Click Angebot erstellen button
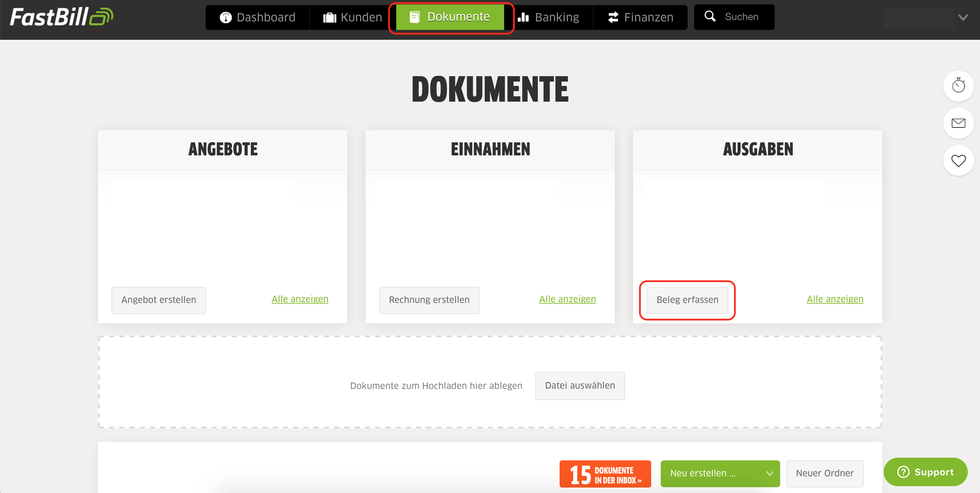The width and height of the screenshot is (980, 493). pyautogui.click(x=159, y=300)
